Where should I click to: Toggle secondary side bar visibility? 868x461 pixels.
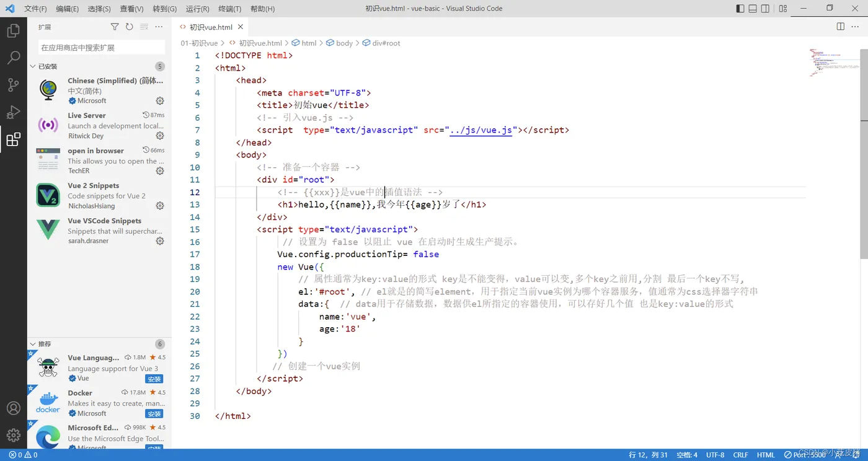766,9
